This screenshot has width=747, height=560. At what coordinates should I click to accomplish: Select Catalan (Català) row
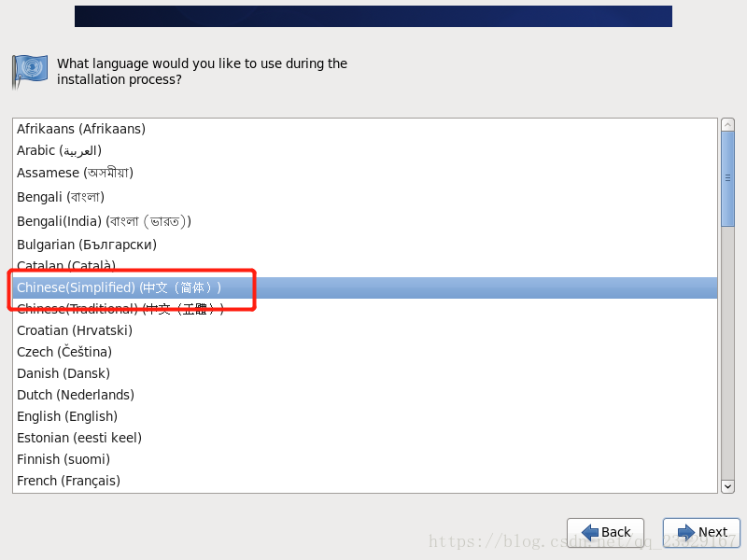tap(365, 266)
